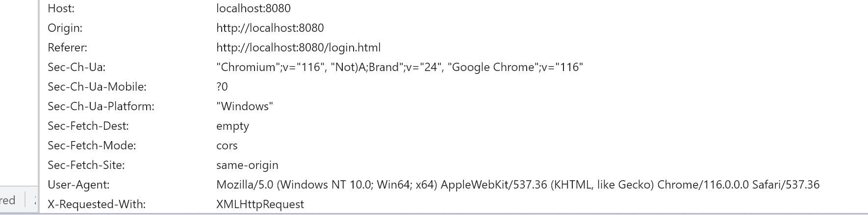
Task: Select the Referer login.html URL value
Action: tap(298, 48)
